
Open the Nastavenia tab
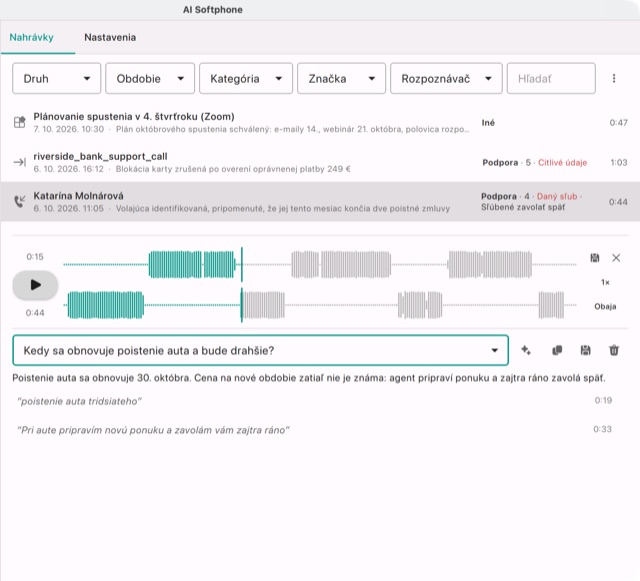click(110, 37)
